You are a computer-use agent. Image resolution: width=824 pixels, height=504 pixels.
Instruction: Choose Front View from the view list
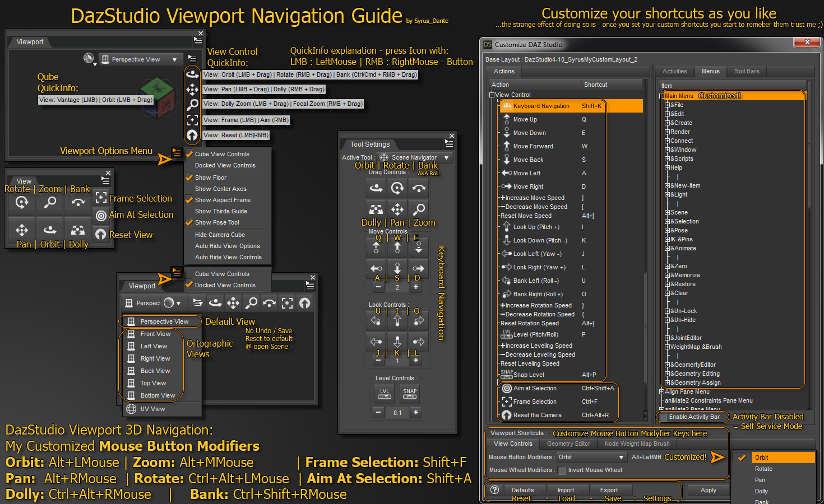[155, 334]
